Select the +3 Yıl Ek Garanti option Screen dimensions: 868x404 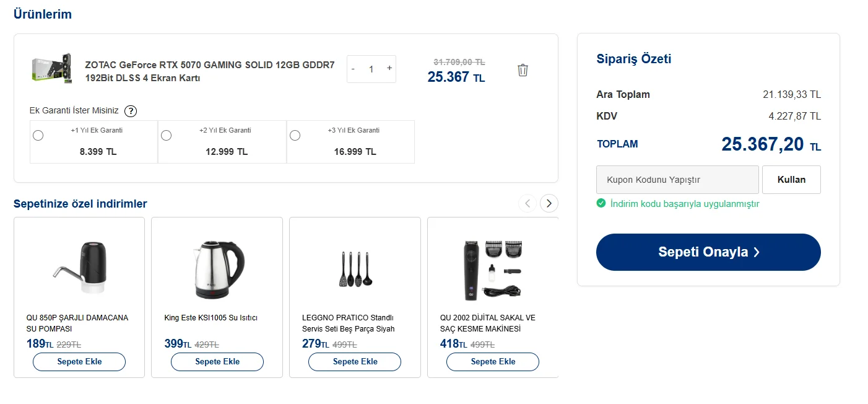point(295,136)
